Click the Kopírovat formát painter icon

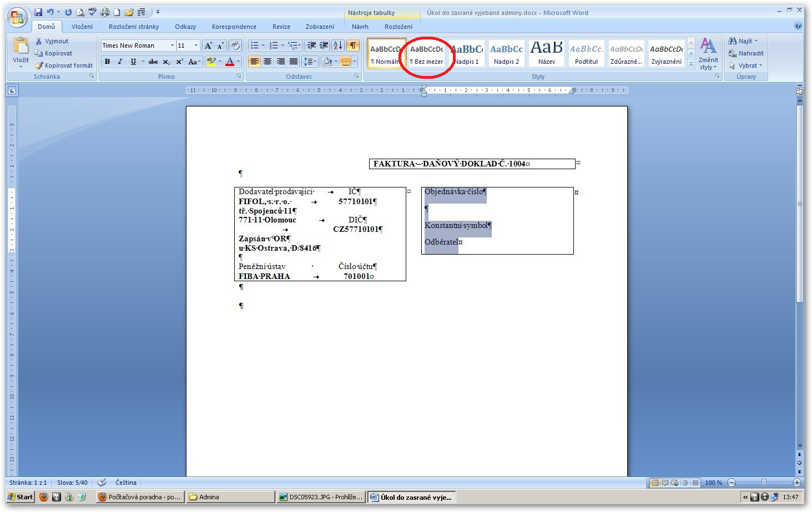pos(39,65)
